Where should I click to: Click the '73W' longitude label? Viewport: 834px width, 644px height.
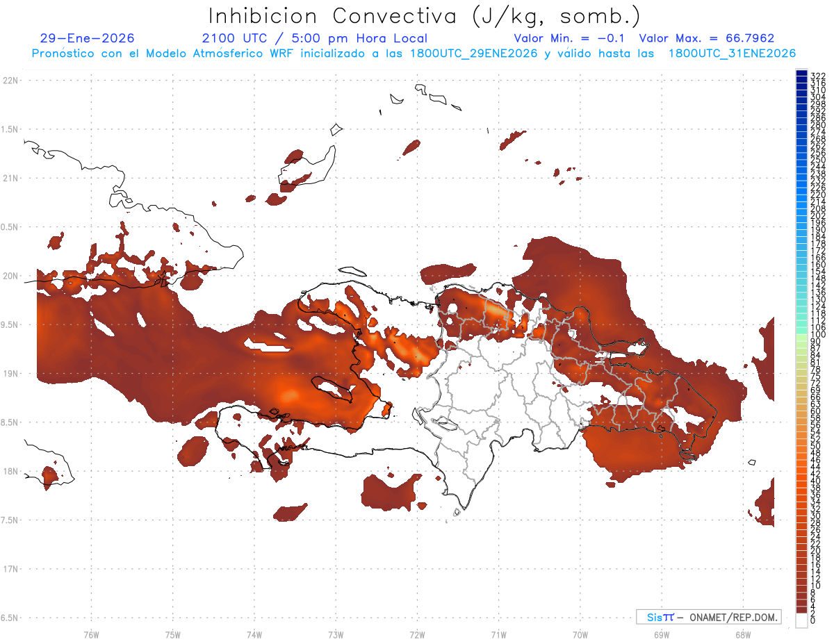coord(336,634)
